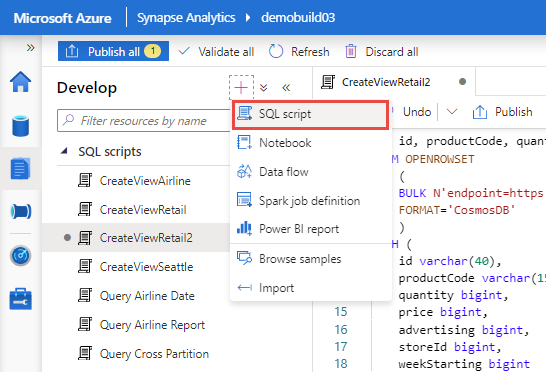Open the Develop hub document icon
Image resolution: width=546 pixels, height=372 pixels.
click(x=21, y=169)
